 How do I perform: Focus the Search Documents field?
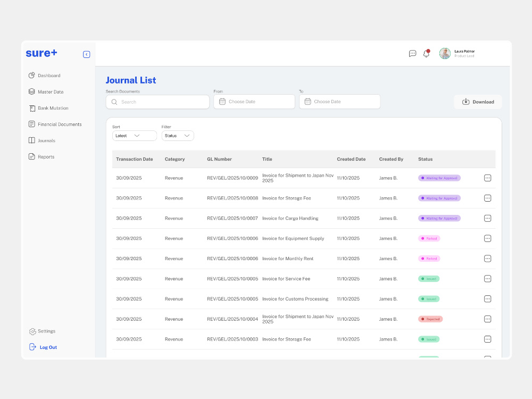[157, 102]
